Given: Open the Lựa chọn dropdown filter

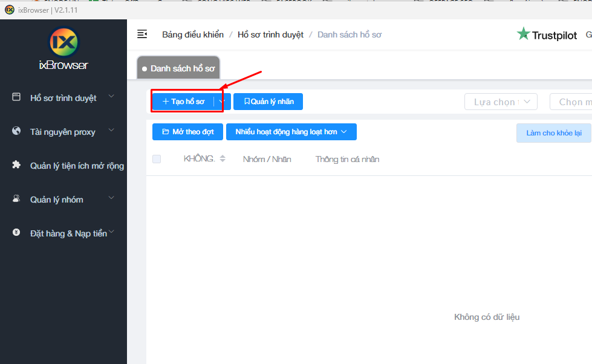Looking at the screenshot, I should tap(500, 102).
